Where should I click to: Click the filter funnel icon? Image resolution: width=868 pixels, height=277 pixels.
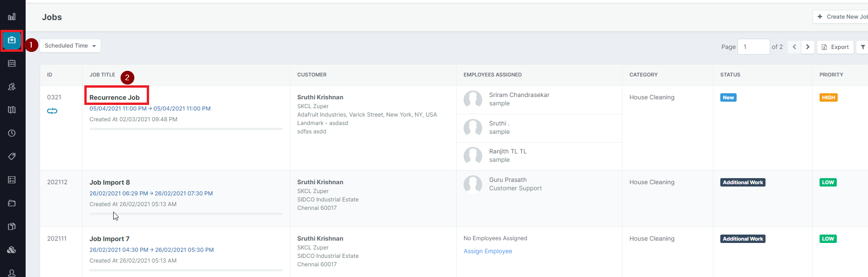[x=862, y=47]
